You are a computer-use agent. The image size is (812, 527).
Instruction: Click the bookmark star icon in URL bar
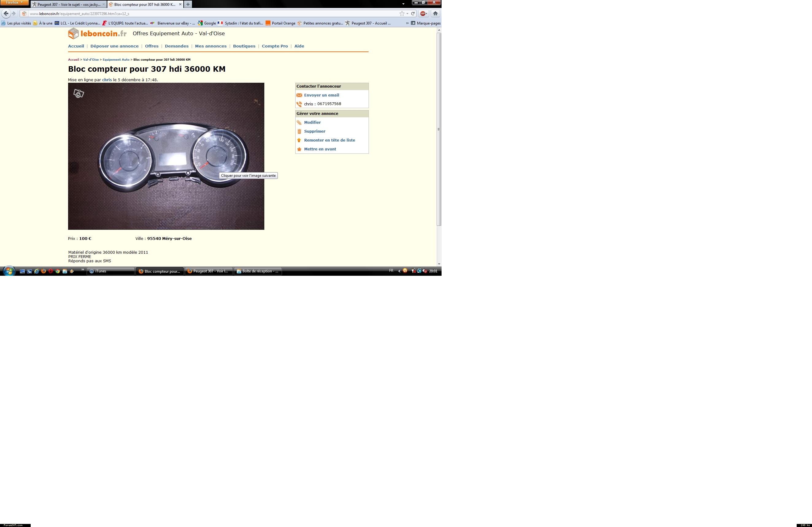pos(402,14)
